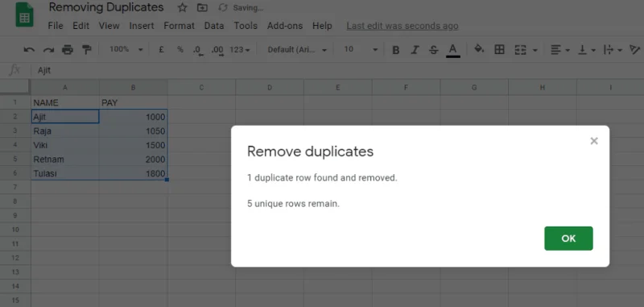Image resolution: width=644 pixels, height=307 pixels.
Task: Select cell with value 1050
Action: coord(133,131)
